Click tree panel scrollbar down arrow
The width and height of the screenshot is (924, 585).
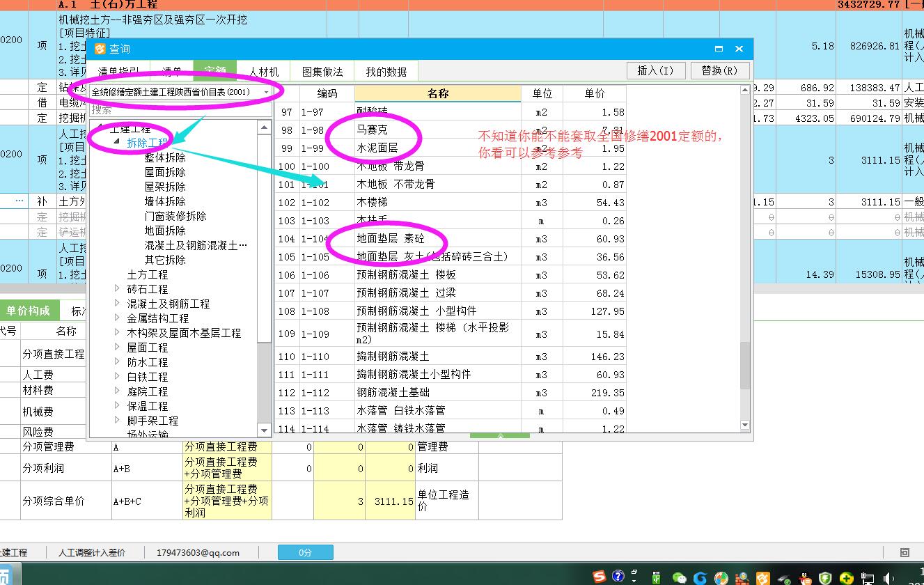click(x=264, y=430)
